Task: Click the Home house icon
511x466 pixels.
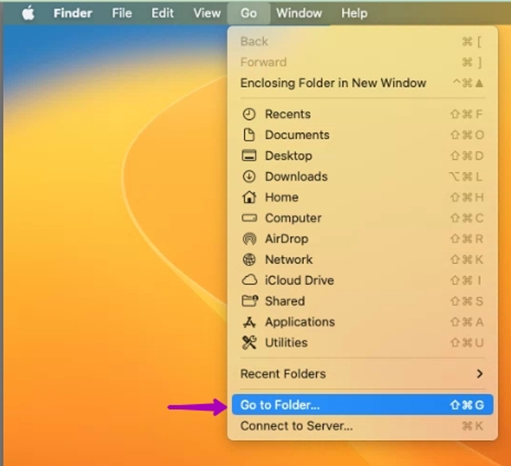Action: point(249,197)
